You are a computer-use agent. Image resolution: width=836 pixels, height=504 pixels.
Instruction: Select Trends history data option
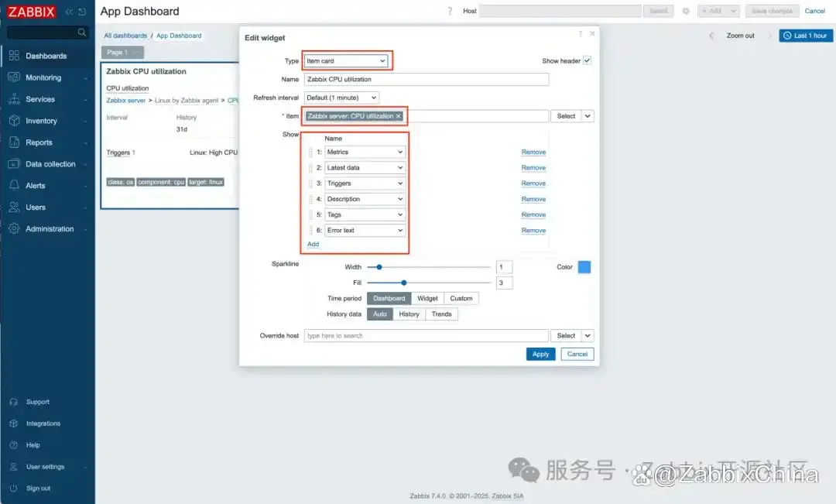441,314
